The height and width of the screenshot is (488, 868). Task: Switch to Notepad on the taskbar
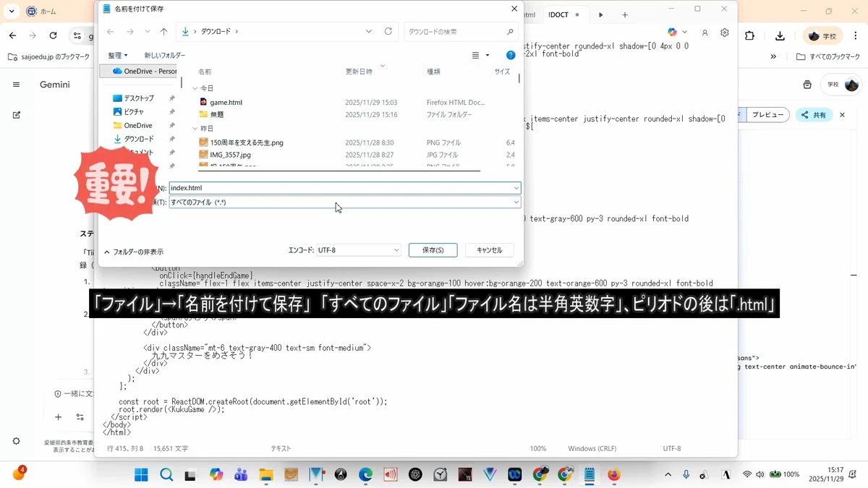[590, 475]
